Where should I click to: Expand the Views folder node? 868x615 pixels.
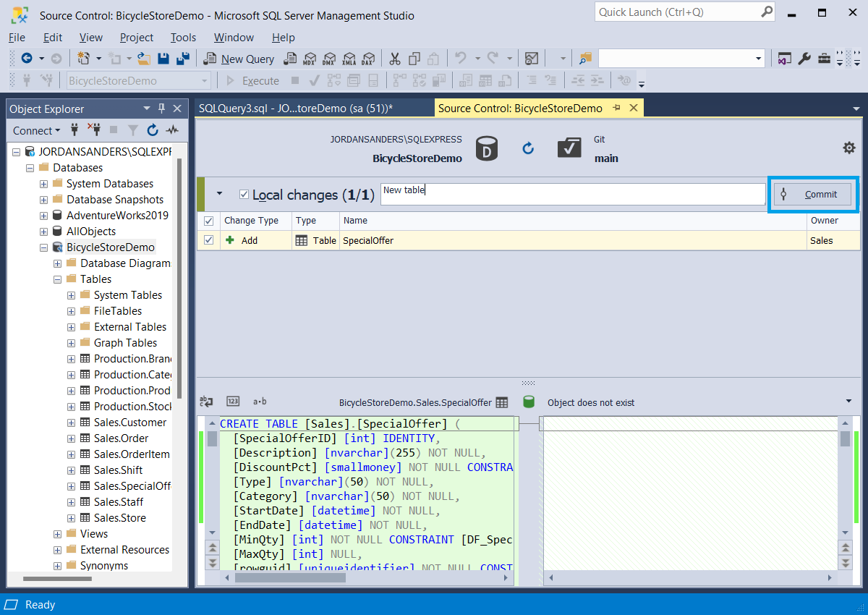coord(57,534)
